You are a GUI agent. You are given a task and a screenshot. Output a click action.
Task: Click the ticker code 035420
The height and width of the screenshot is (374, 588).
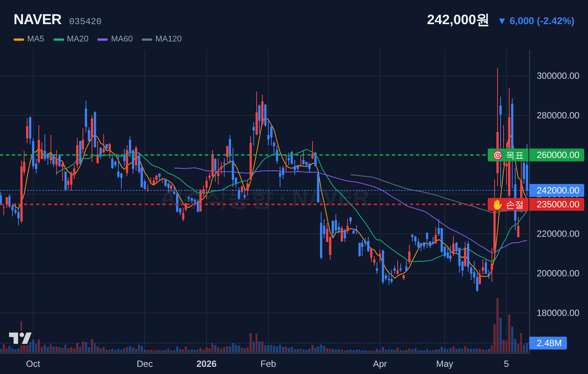pos(85,21)
